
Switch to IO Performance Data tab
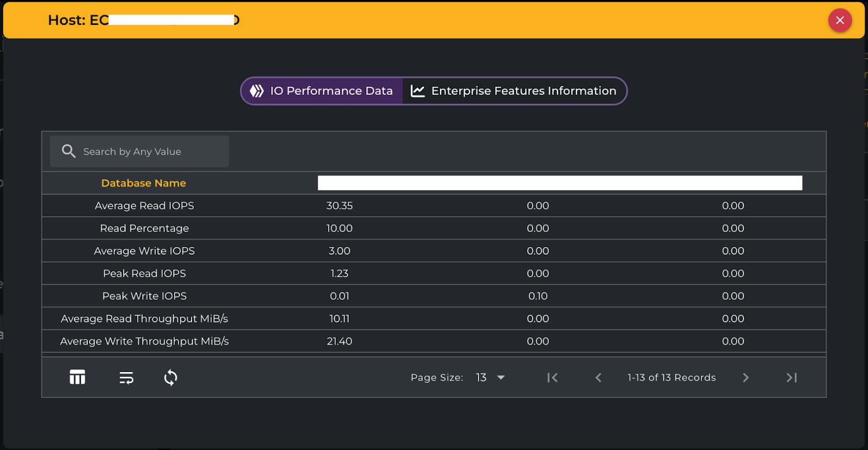pos(322,91)
